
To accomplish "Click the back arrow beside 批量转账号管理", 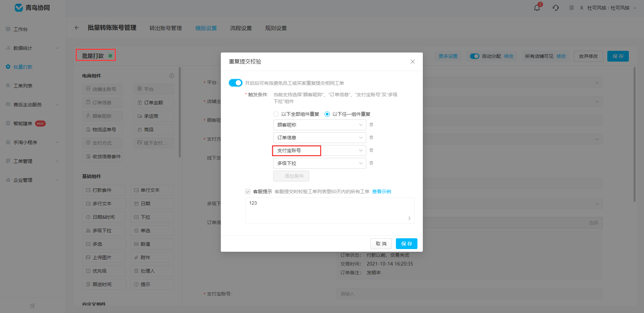I will tap(77, 28).
